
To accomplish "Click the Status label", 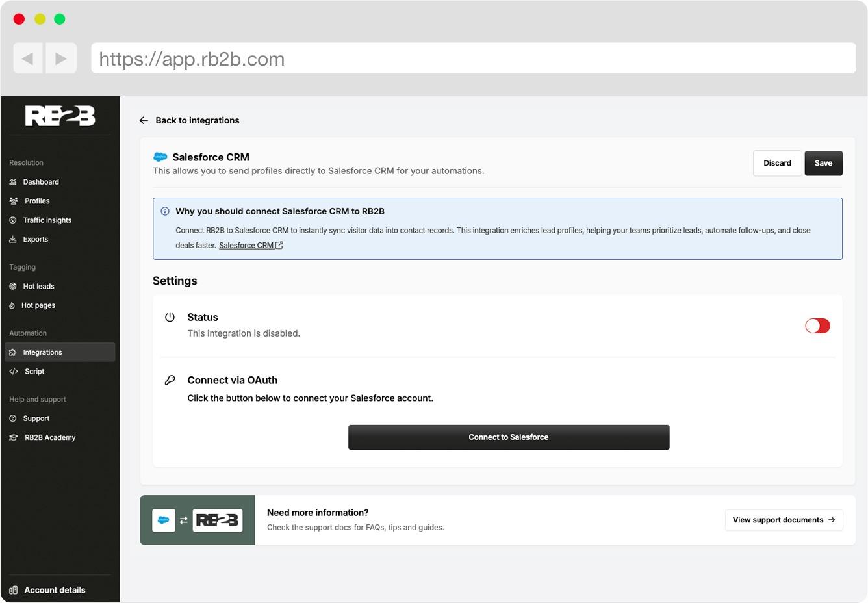I will [203, 317].
